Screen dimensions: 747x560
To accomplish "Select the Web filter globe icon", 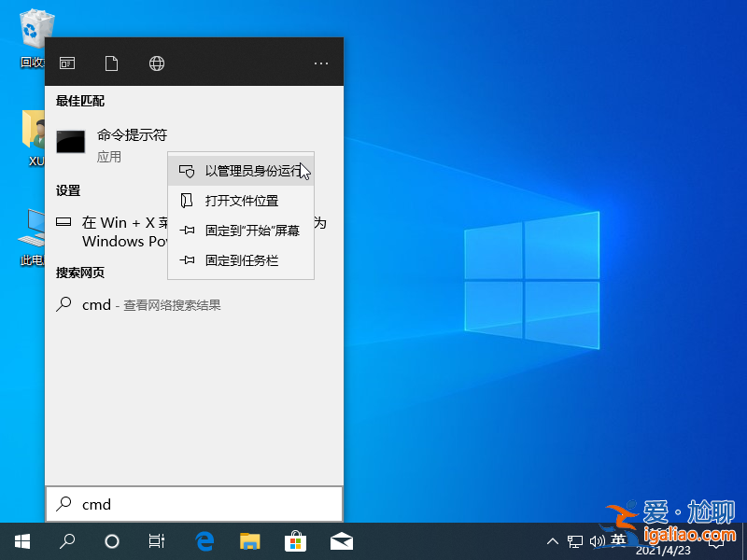I will click(x=156, y=63).
